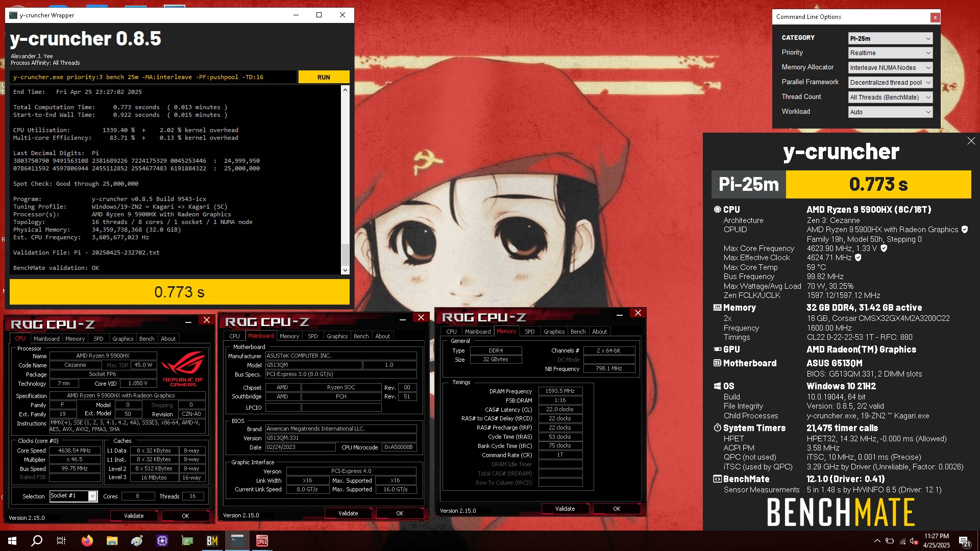
Task: Click Validate in the right CPU-Z Memory window
Action: (x=565, y=509)
